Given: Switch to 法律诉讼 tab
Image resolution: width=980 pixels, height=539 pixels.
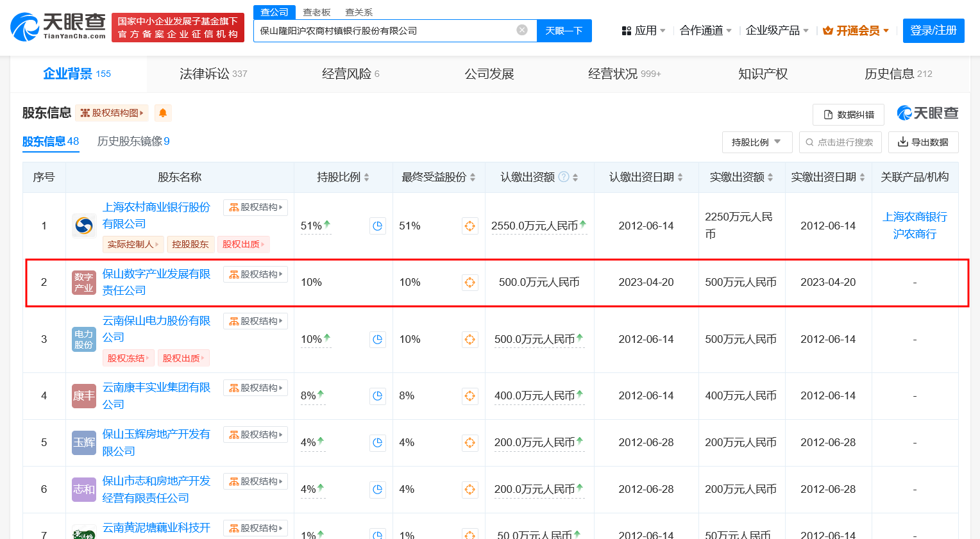Looking at the screenshot, I should click(212, 74).
